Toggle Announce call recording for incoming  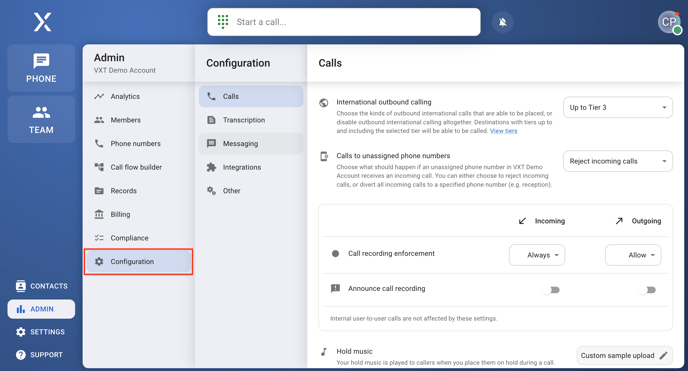pyautogui.click(x=551, y=290)
